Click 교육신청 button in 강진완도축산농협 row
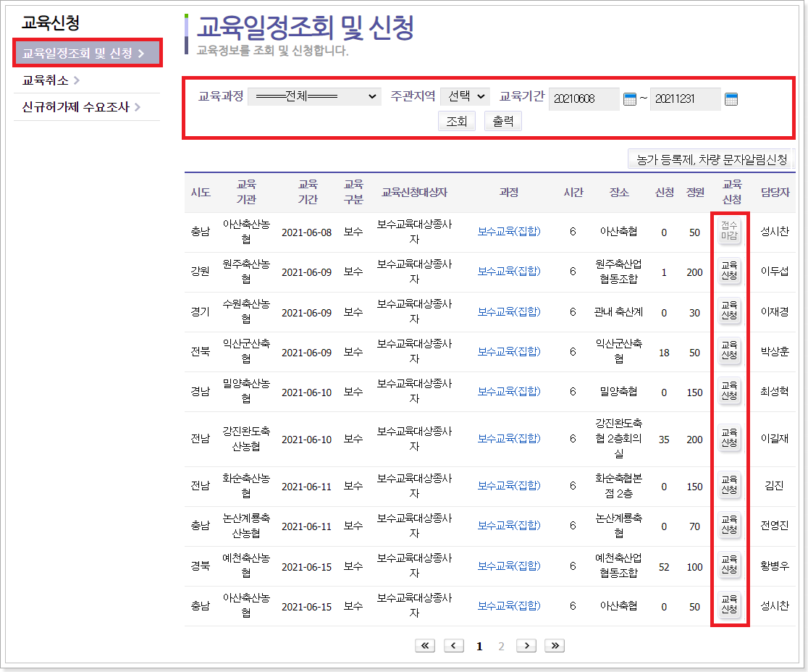 tap(729, 438)
